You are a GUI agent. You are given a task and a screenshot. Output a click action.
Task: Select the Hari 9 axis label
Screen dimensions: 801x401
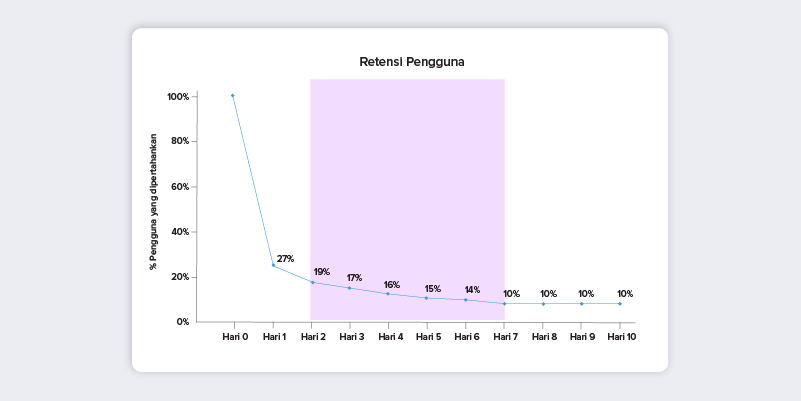click(582, 337)
